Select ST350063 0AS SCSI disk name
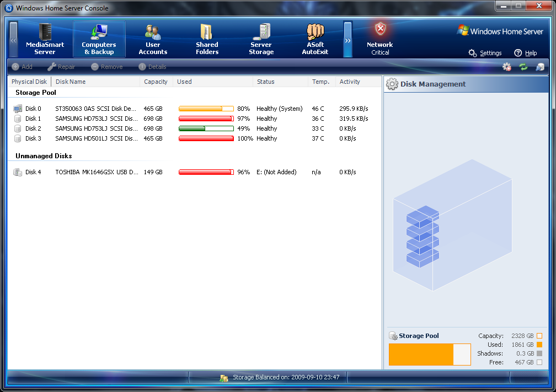The image size is (556, 392). coord(96,109)
